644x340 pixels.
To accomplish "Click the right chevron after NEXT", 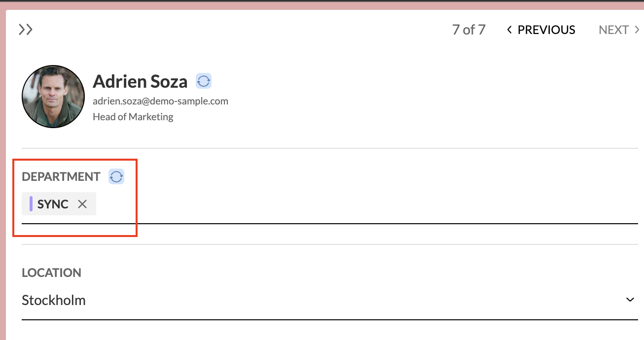I will pyautogui.click(x=637, y=30).
